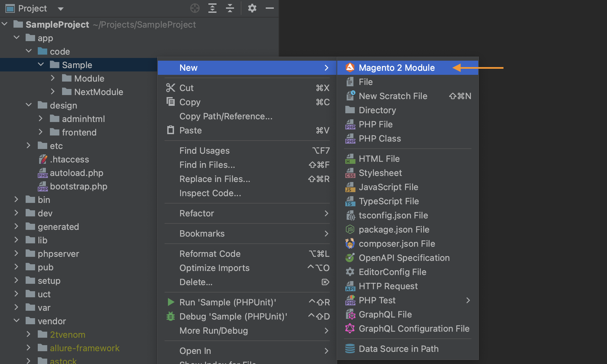
Task: Create a new GraphQL File
Action: (407, 314)
